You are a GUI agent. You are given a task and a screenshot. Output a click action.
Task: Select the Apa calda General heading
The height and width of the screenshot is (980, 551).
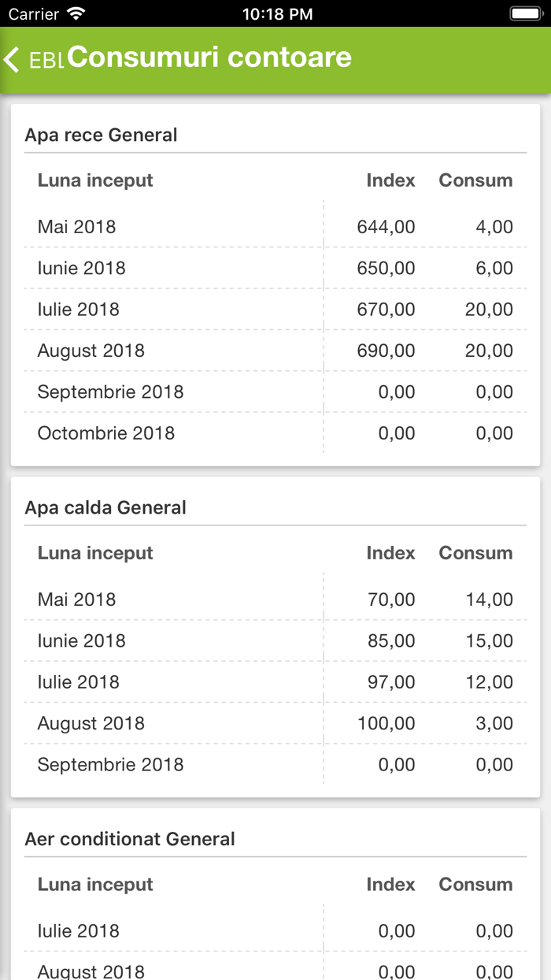tap(105, 507)
